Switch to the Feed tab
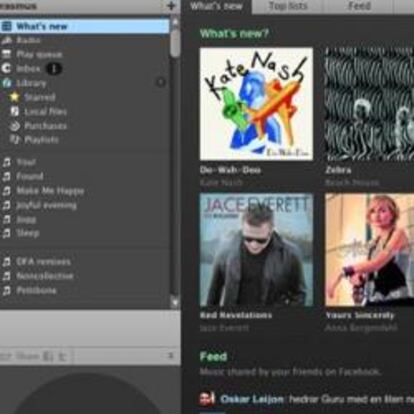 click(x=359, y=6)
